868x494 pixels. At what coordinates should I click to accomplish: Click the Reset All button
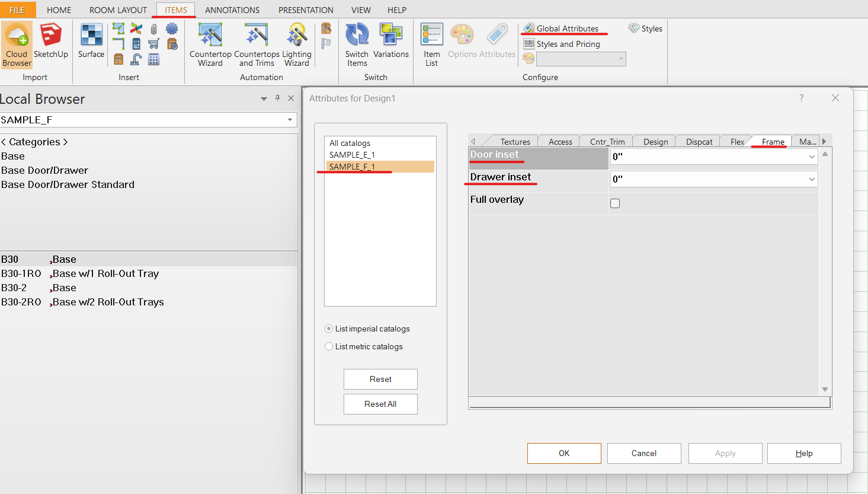(380, 404)
